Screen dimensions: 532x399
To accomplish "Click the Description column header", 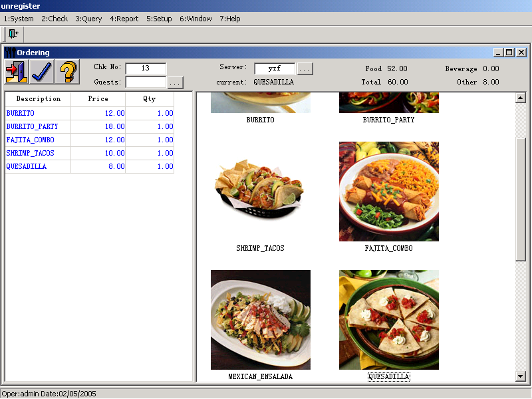I will (x=39, y=99).
